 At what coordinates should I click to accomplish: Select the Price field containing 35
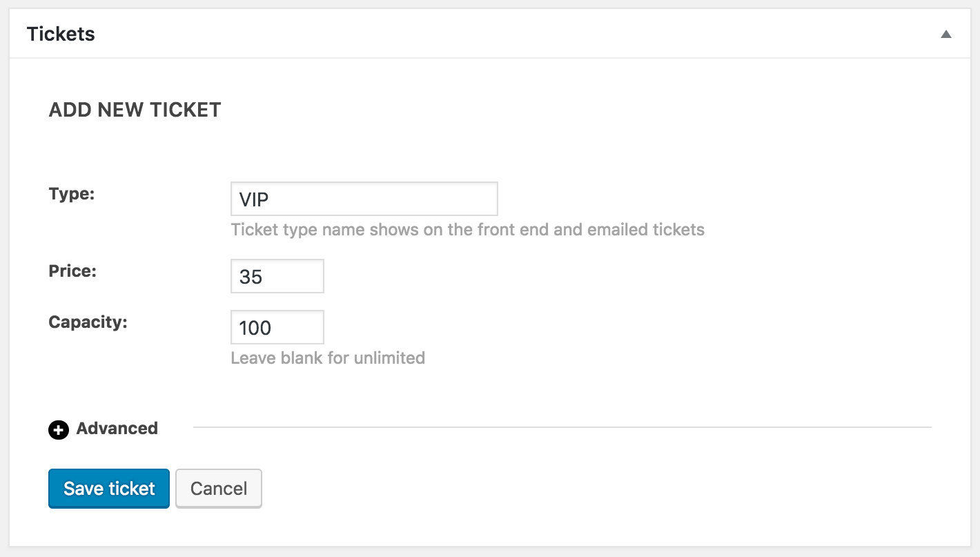pyautogui.click(x=277, y=275)
